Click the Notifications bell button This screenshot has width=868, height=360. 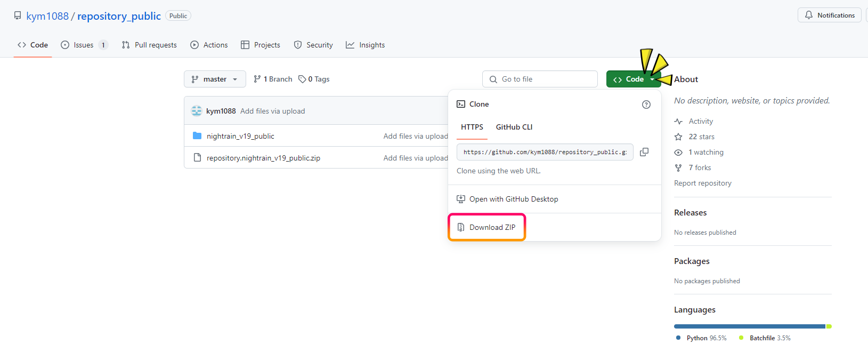point(830,15)
